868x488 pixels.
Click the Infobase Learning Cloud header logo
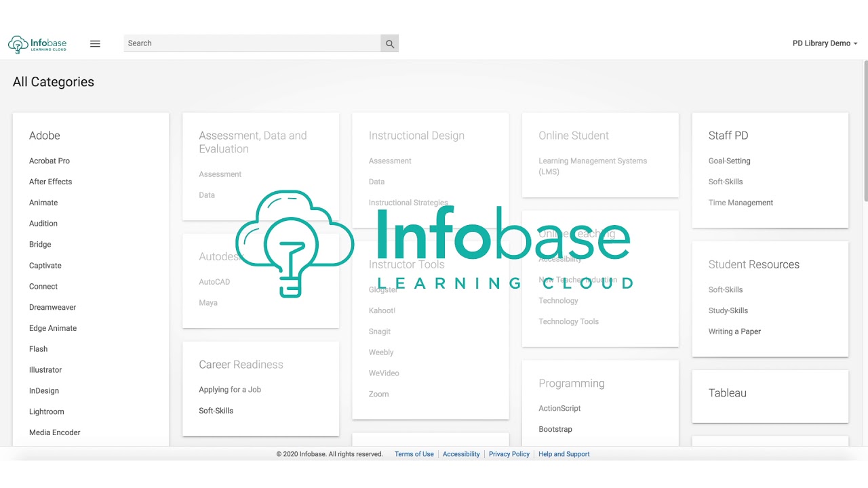37,44
